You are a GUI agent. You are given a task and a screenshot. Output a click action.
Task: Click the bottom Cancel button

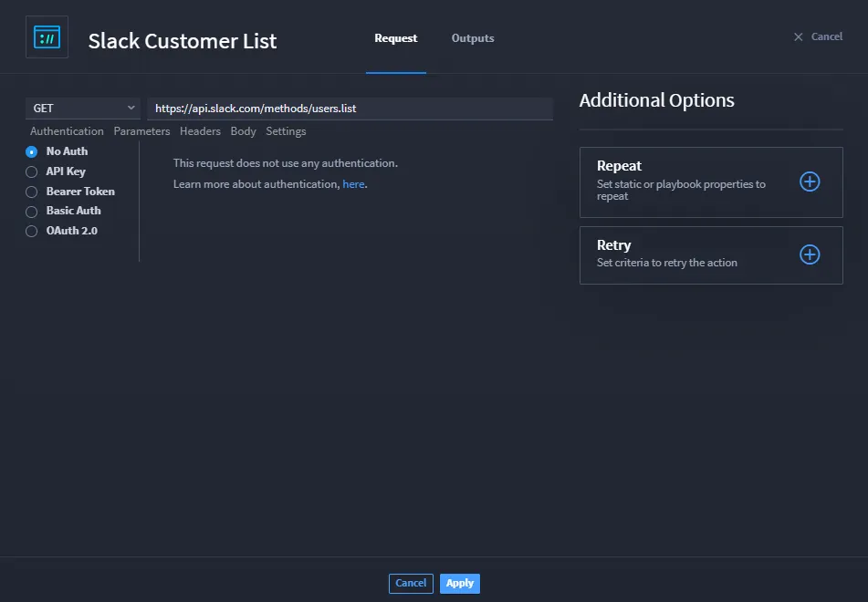(x=411, y=583)
